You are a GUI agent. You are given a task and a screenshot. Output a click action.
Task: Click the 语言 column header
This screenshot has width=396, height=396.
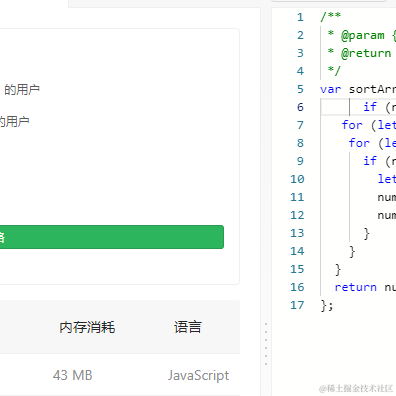coord(188,327)
